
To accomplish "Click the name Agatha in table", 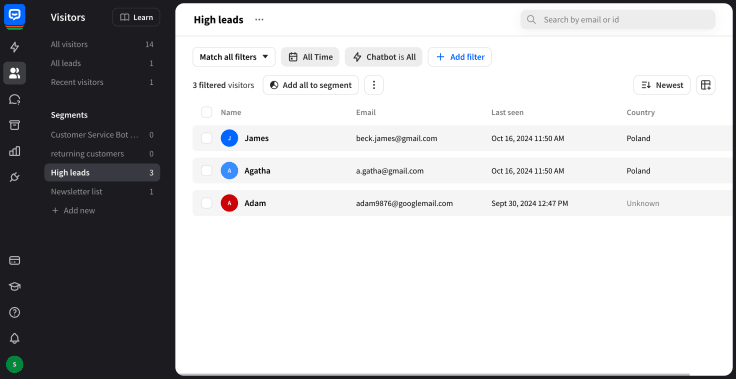I will 257,170.
